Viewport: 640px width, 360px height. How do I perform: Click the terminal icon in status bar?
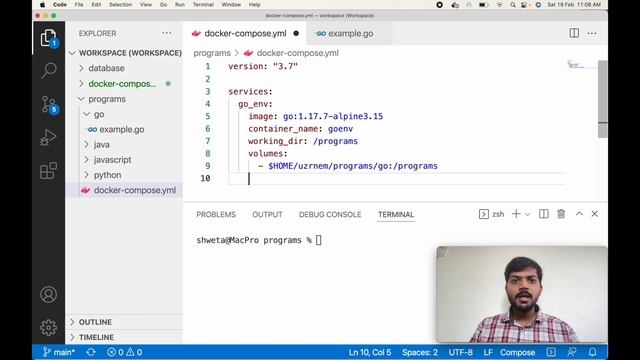pos(551,352)
